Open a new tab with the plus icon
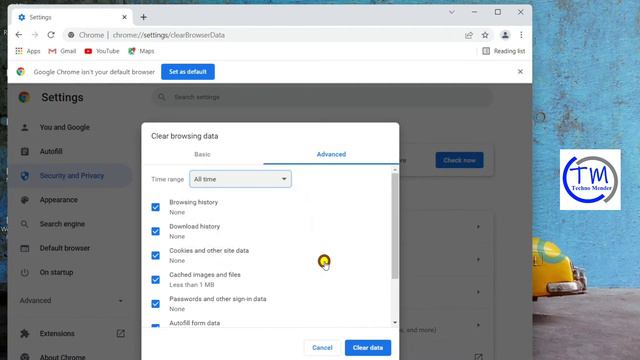 click(143, 17)
